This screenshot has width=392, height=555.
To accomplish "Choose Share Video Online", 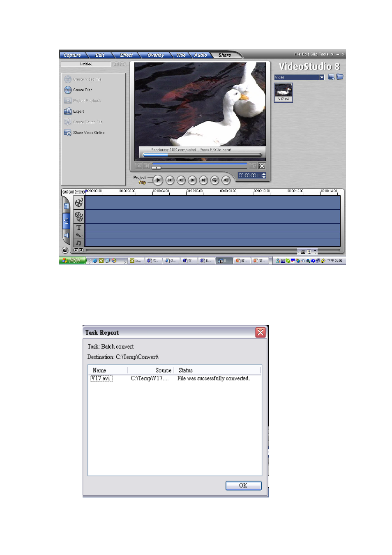I will tap(84, 133).
